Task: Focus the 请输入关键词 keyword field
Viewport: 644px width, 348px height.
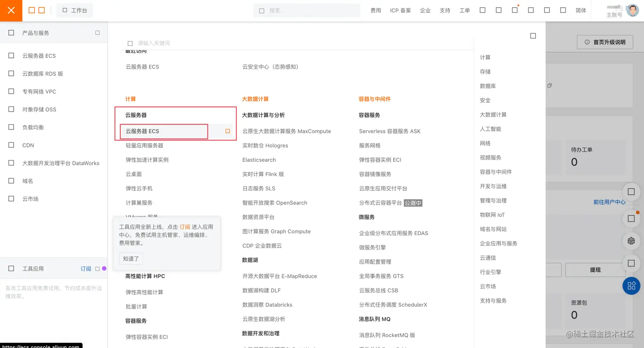Action: [298, 43]
